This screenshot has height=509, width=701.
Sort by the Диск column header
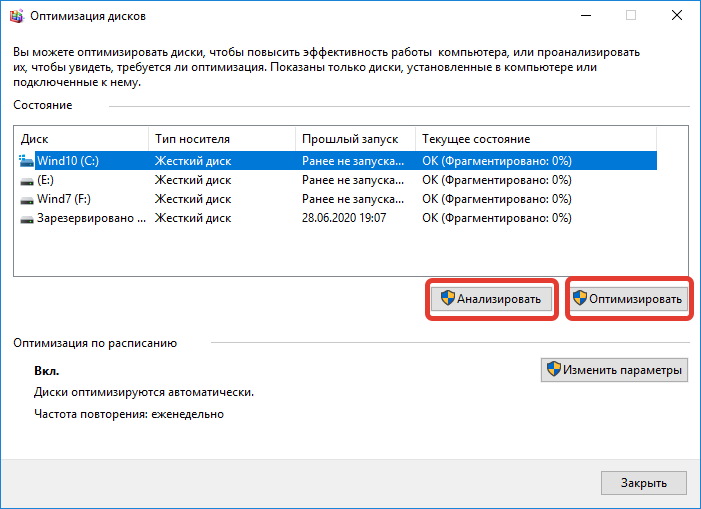pyautogui.click(x=81, y=139)
